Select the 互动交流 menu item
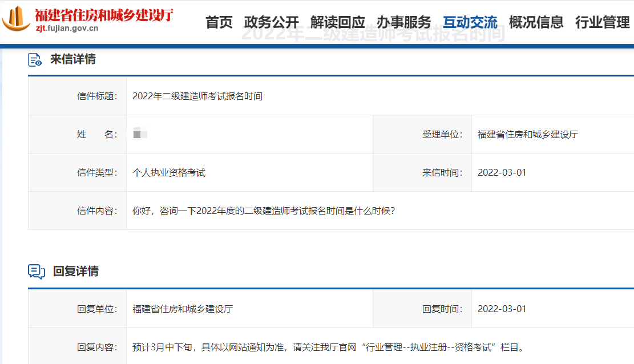 click(x=470, y=22)
